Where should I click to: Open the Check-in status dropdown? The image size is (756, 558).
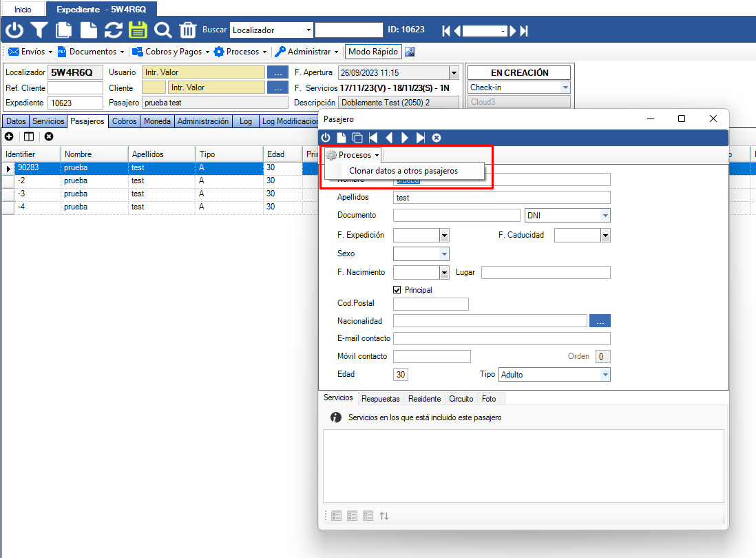click(x=565, y=87)
